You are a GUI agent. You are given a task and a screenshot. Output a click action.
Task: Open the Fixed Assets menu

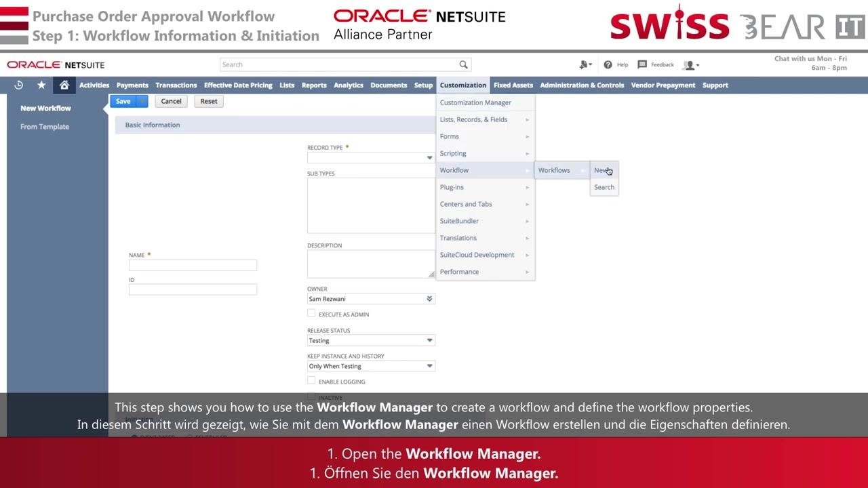pos(513,85)
